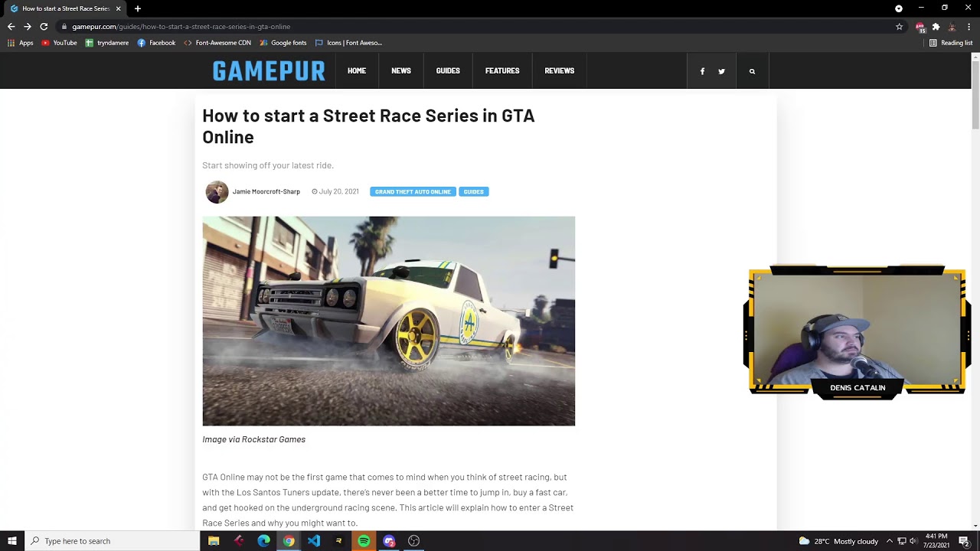View site info via the padlock icon
Viewport: 980px width, 551px height.
(64, 26)
